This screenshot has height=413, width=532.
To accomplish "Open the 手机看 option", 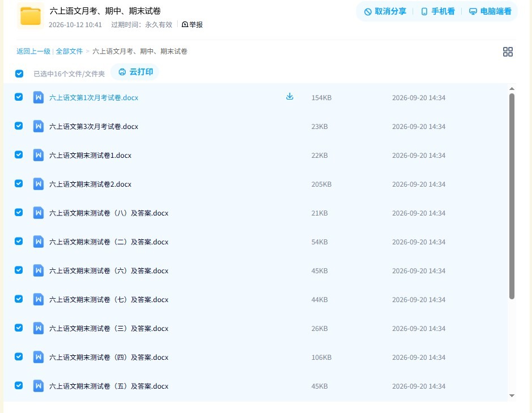I will tap(437, 11).
